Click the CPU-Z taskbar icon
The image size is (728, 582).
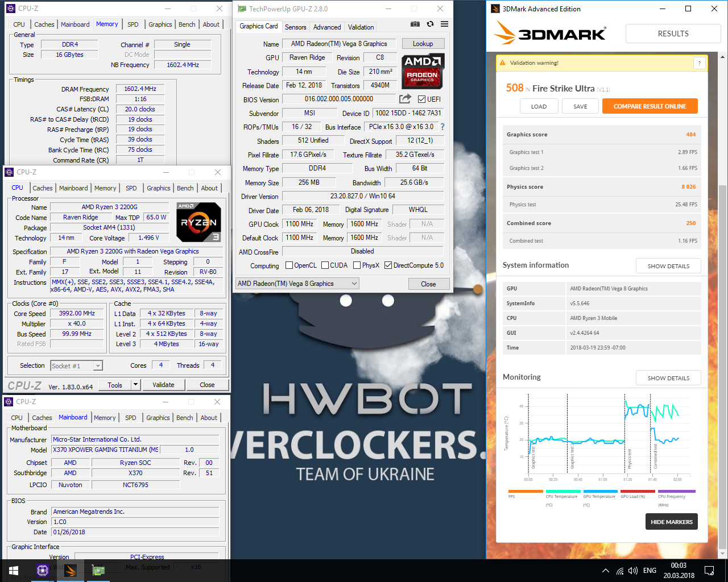42,571
